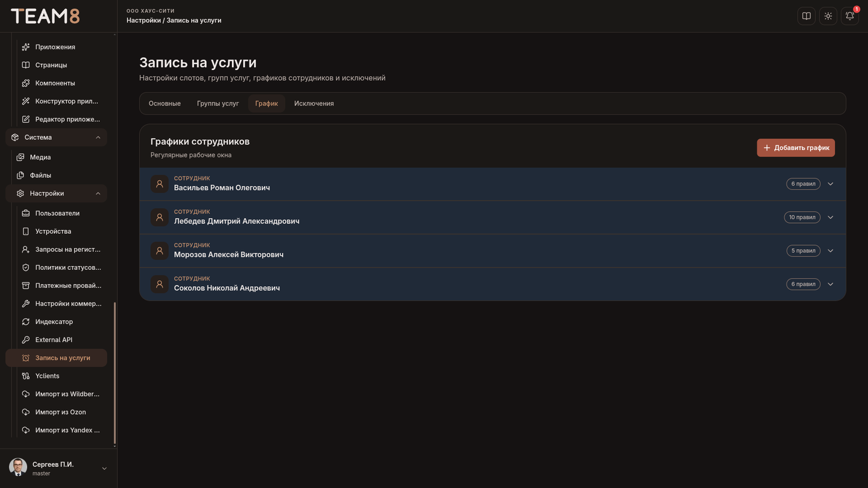868x488 pixels.
Task: Click the Yclients sidebar icon
Action: click(x=26, y=376)
